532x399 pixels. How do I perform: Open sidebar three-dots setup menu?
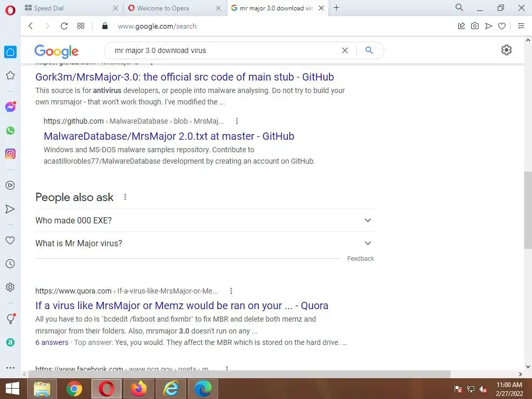(10, 367)
